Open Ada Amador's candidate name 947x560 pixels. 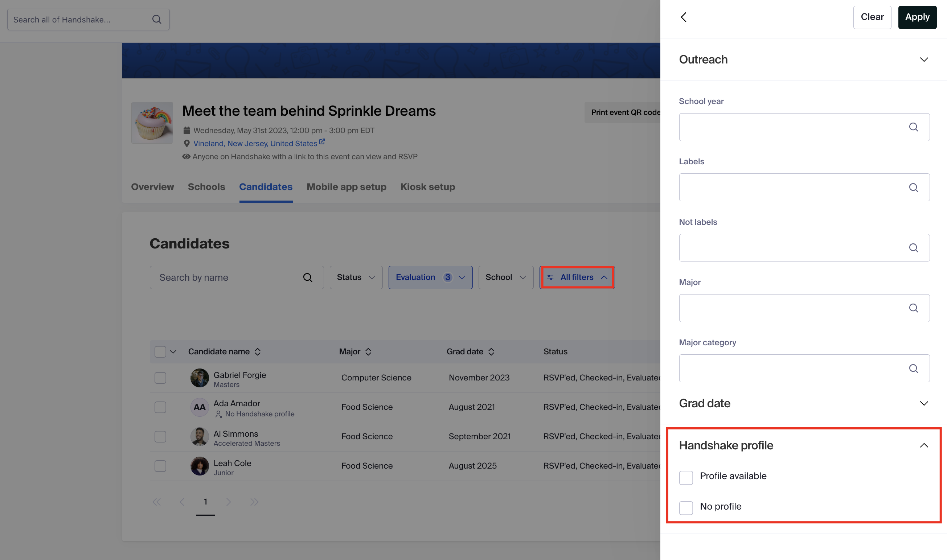(x=237, y=403)
